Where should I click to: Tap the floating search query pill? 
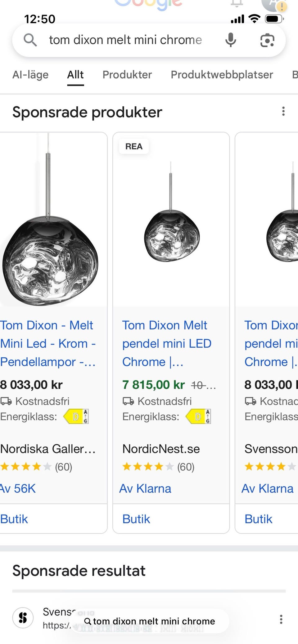pyautogui.click(x=150, y=621)
